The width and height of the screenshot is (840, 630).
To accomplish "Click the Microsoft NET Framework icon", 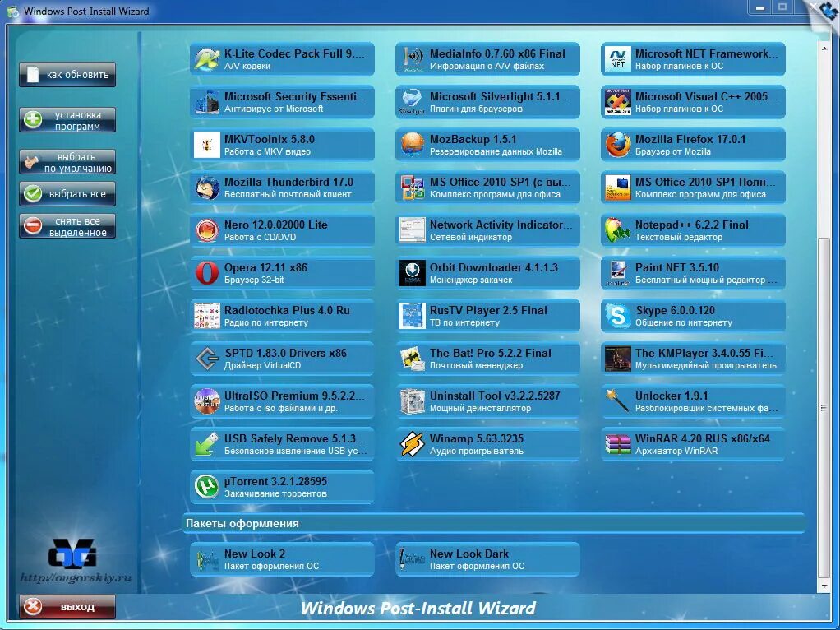I will coord(618,59).
